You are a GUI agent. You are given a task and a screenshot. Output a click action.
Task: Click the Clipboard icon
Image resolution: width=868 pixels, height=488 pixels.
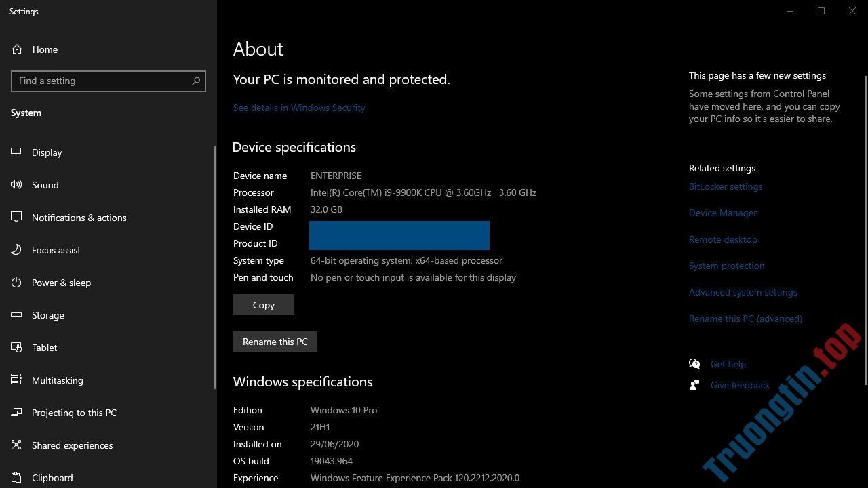(16, 478)
